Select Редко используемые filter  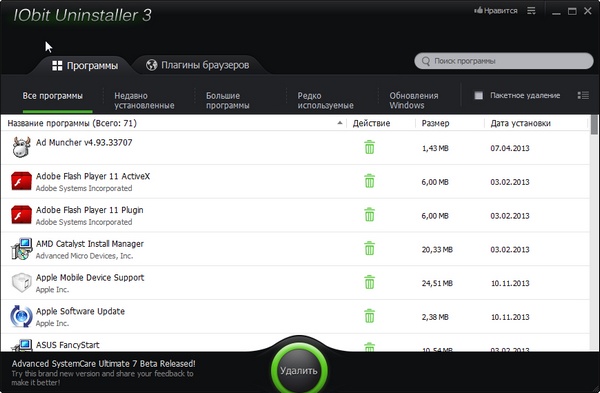coord(326,100)
